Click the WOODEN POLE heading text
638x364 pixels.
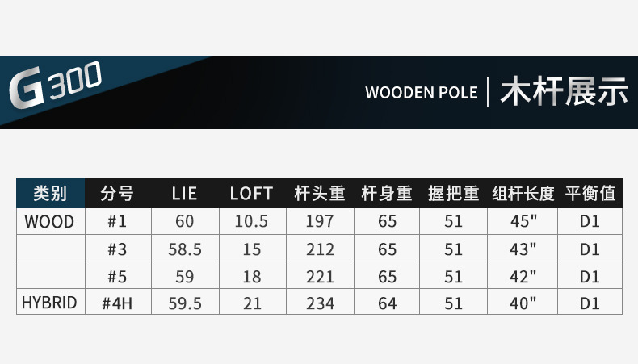421,91
